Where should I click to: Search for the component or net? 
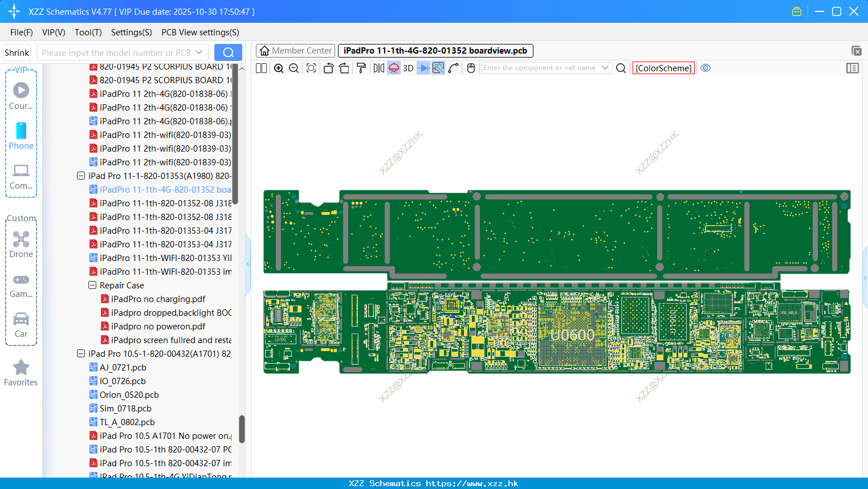tap(621, 68)
